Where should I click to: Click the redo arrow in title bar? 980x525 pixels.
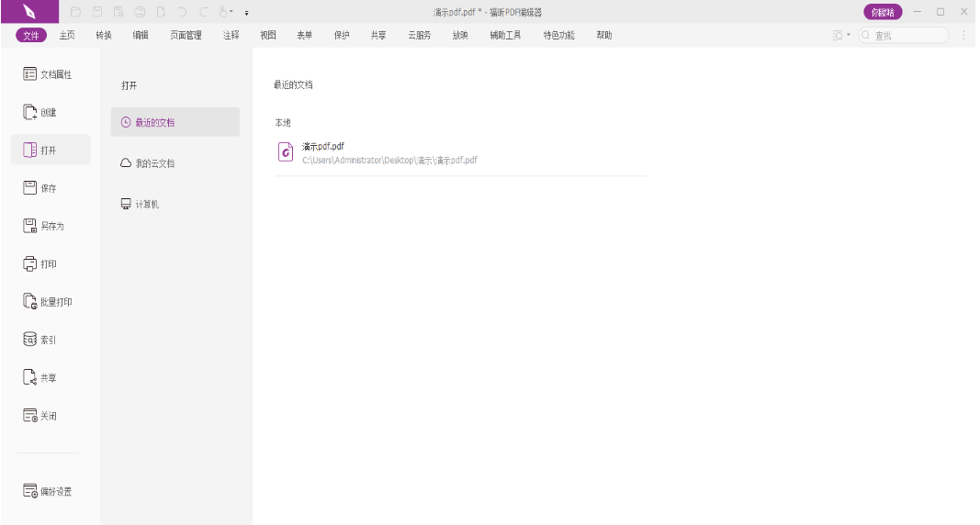click(203, 12)
